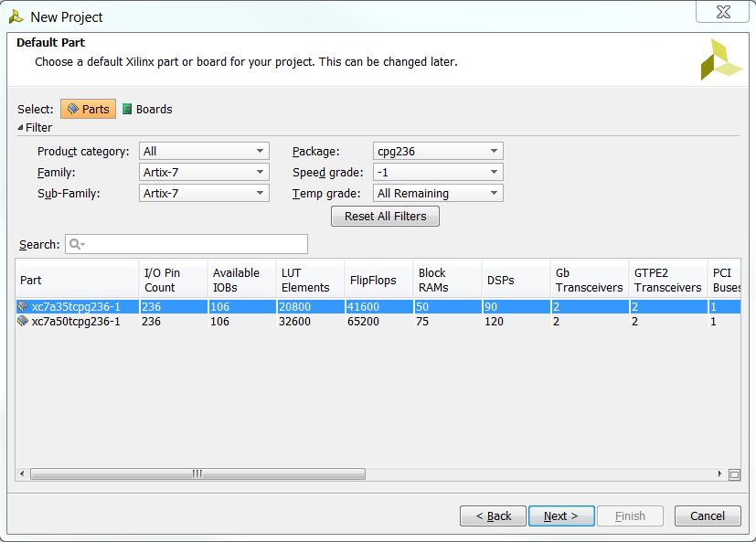Switch to Boards selection
The height and width of the screenshot is (542, 756).
pyautogui.click(x=147, y=109)
